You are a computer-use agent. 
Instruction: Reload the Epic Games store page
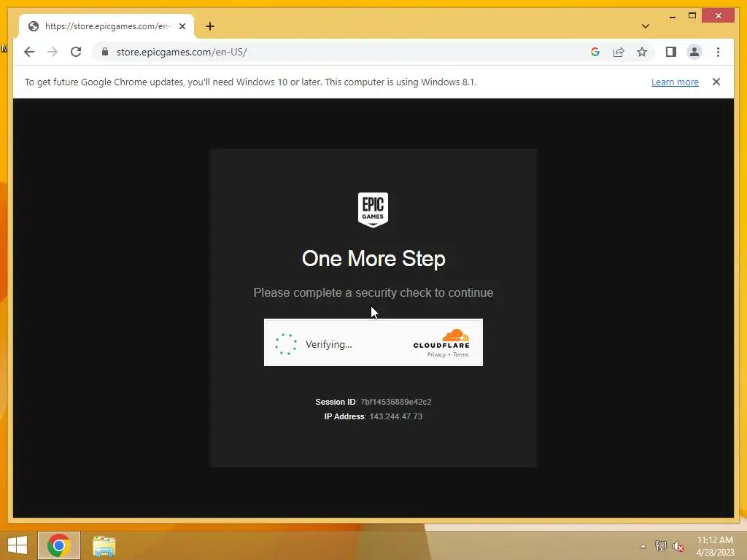pos(76,52)
